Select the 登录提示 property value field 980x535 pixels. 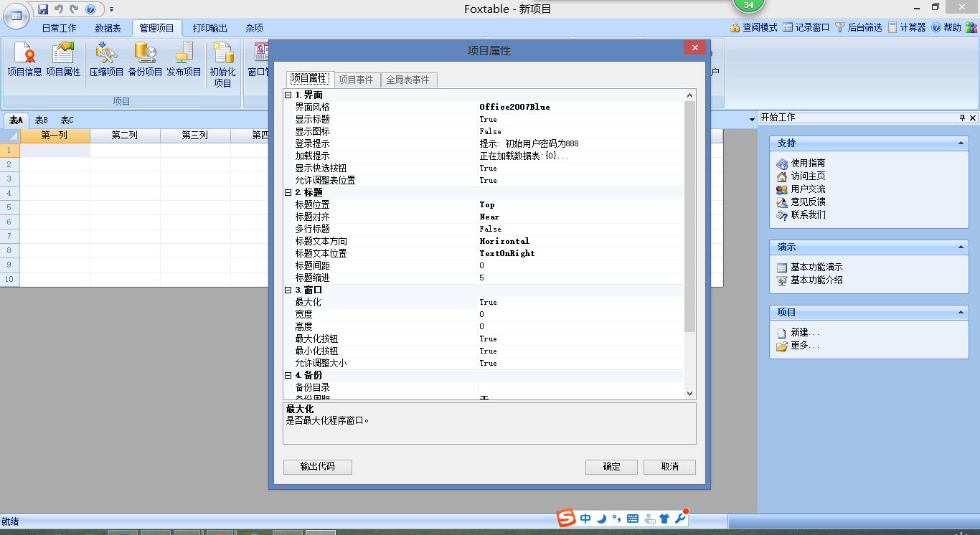click(581, 143)
